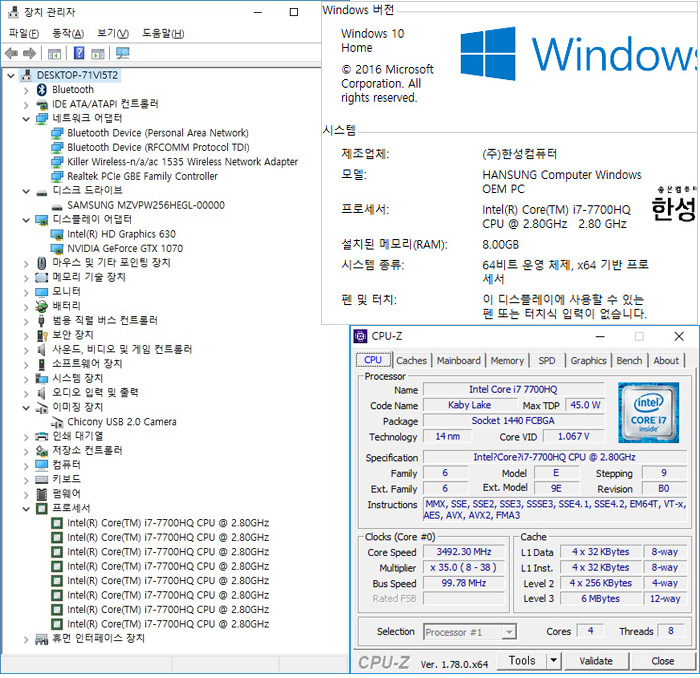Select Bluetooth Device (RFCOMM Protocol TDI)
Image resolution: width=700 pixels, height=678 pixels.
click(x=158, y=147)
